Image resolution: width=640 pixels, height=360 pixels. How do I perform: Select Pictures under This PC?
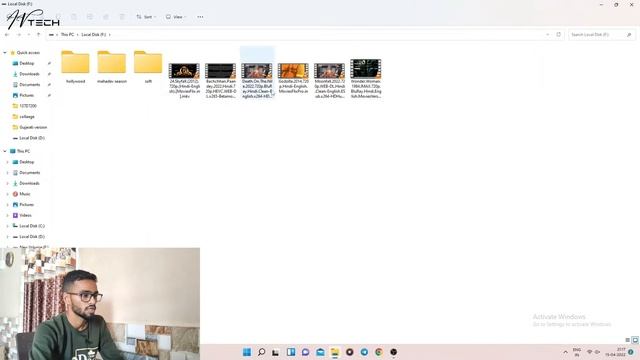coord(27,204)
